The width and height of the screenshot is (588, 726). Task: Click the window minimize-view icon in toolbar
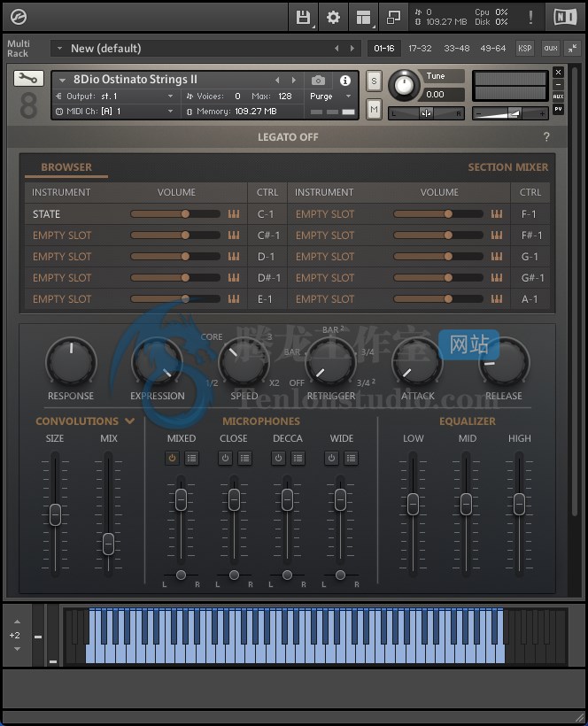tap(393, 18)
